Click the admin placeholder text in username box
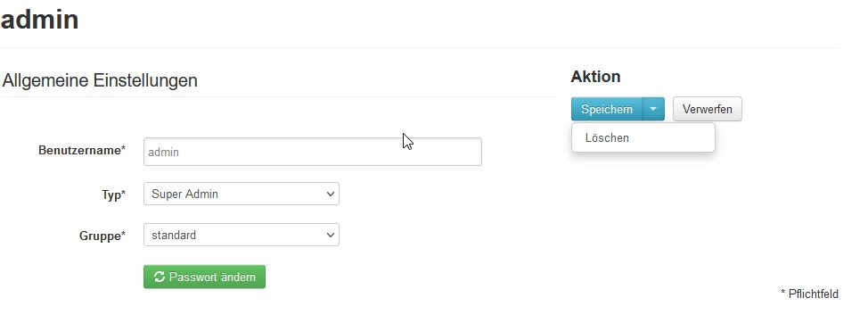The image size is (868, 323). point(164,152)
